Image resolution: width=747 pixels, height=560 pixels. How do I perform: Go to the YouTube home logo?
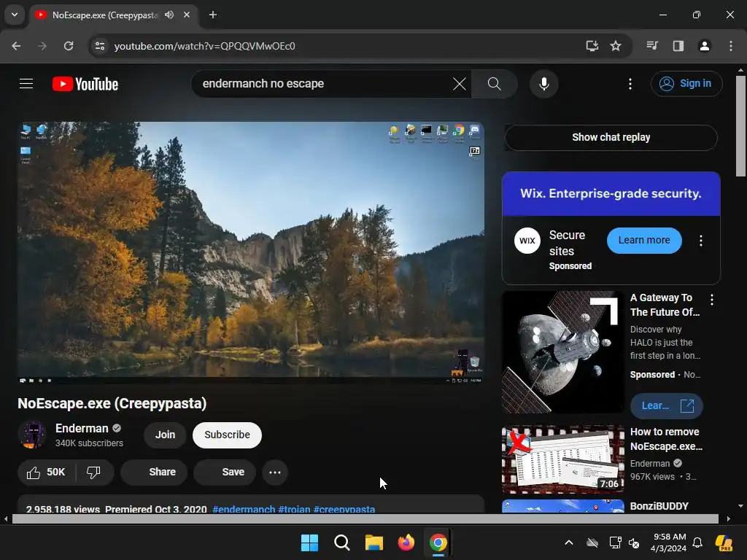[85, 84]
